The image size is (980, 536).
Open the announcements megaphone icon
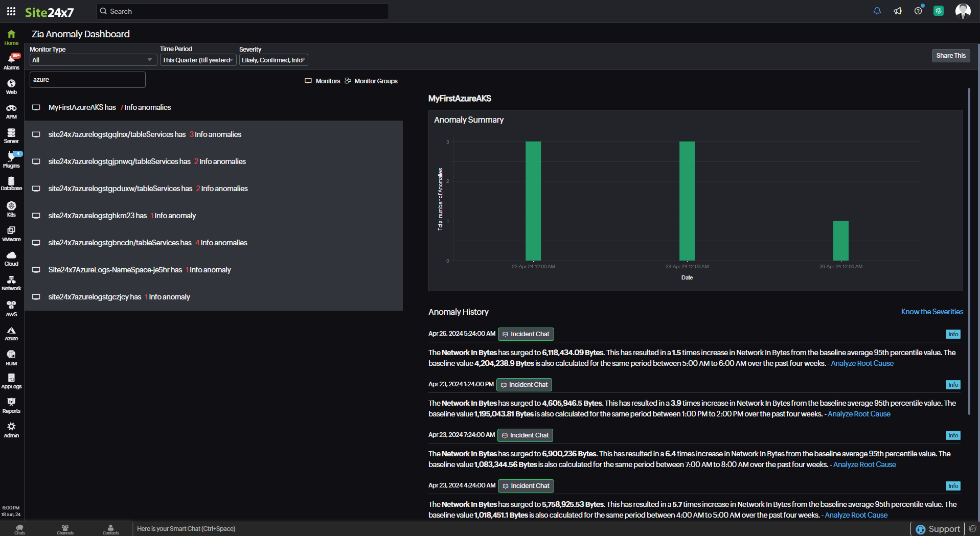click(897, 11)
